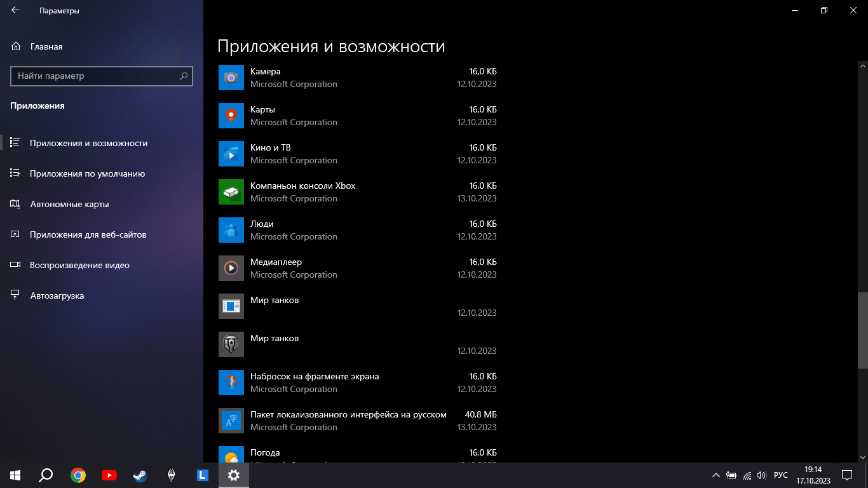Click the Settings gear on taskbar
Viewport: 868px width, 488px height.
(234, 475)
